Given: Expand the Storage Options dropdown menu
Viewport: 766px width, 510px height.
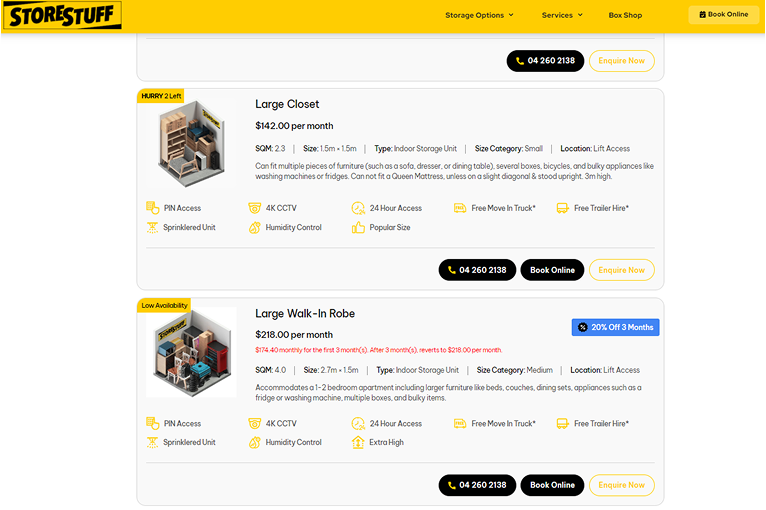Looking at the screenshot, I should pos(479,15).
